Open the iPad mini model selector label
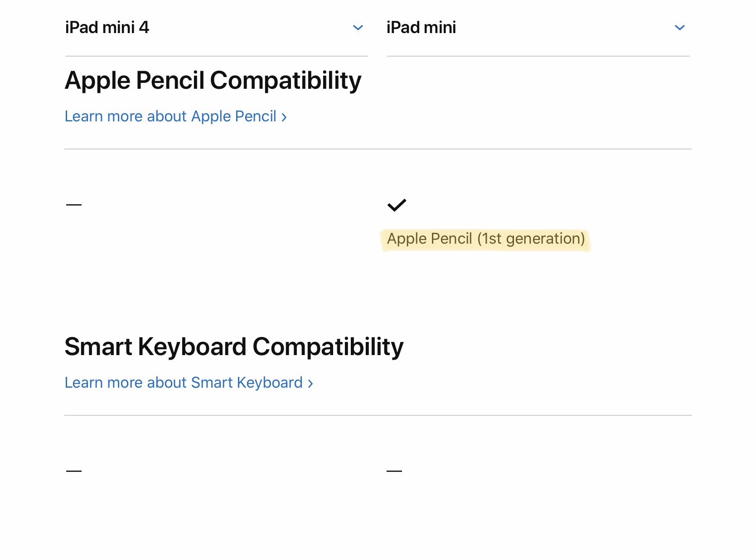Viewport: 756px width, 558px height. point(421,28)
